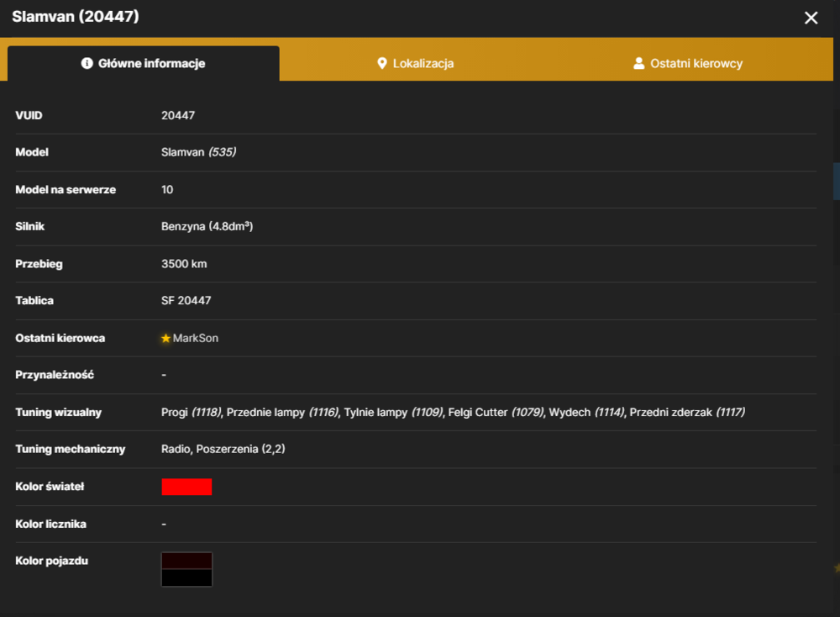This screenshot has width=840, height=617.
Task: Click the Slamvan (20447) dialog title
Action: pyautogui.click(x=76, y=17)
